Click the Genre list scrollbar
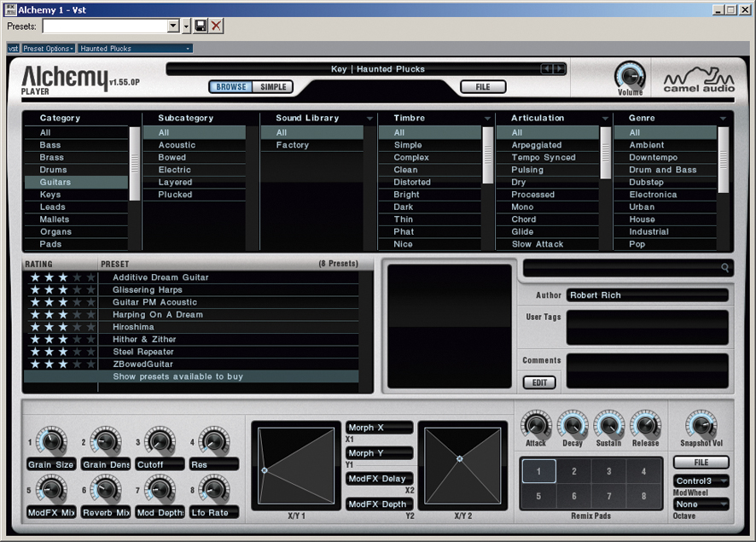Screen dimensions: 756x542 pyautogui.click(x=724, y=160)
